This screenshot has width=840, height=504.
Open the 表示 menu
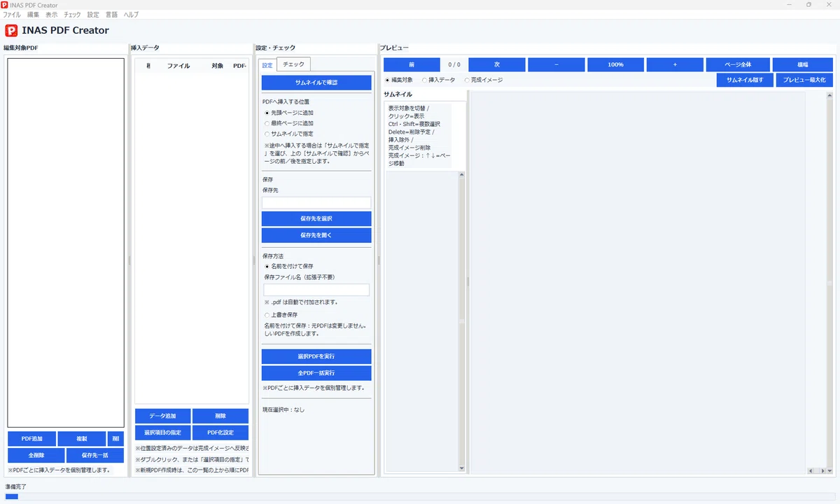click(x=52, y=15)
